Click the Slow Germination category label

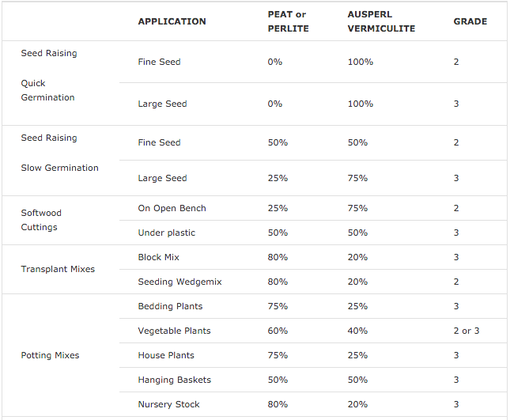59,168
